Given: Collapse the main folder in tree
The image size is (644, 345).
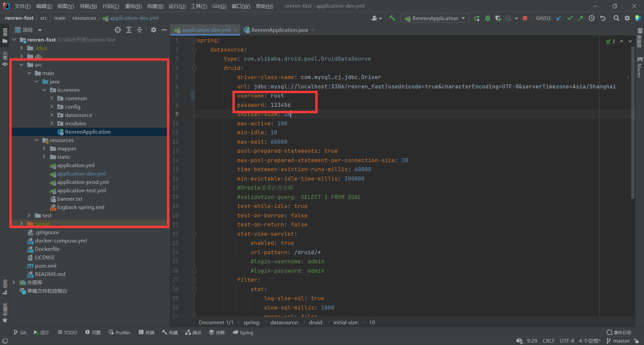Looking at the screenshot, I should click(x=29, y=73).
